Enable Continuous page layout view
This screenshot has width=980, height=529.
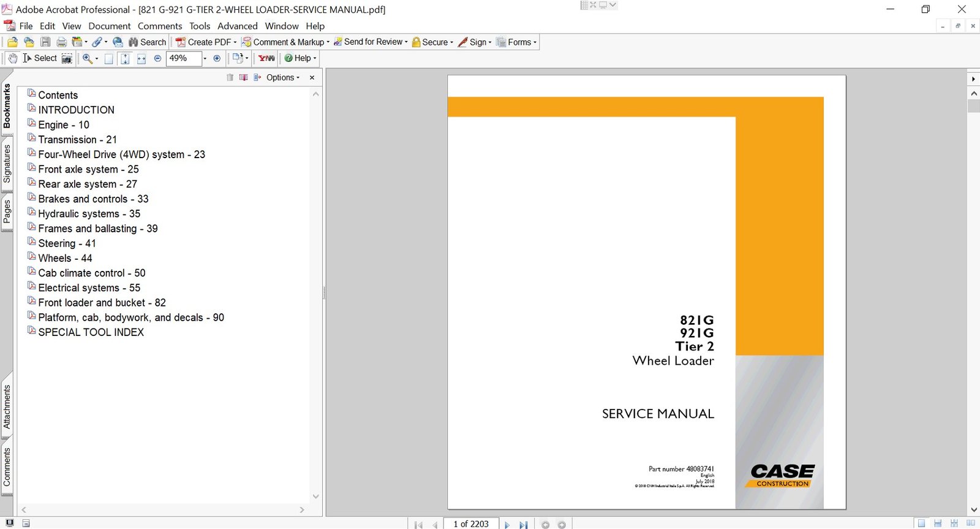point(937,523)
